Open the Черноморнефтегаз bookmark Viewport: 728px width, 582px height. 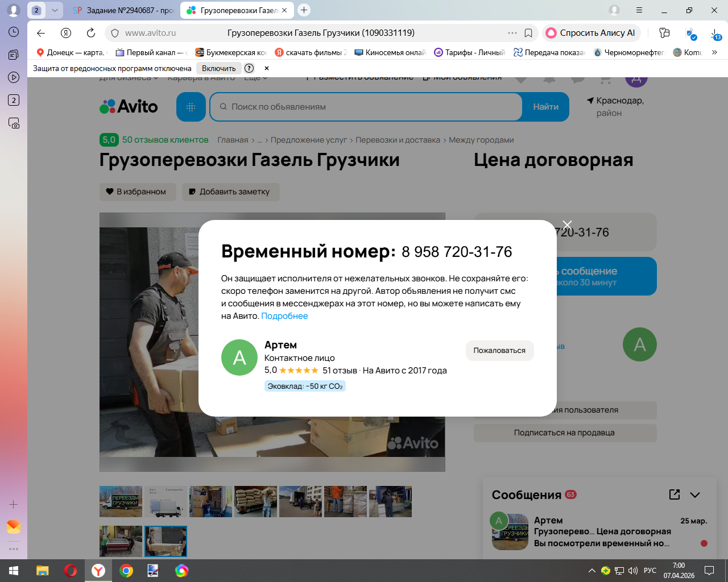click(629, 52)
